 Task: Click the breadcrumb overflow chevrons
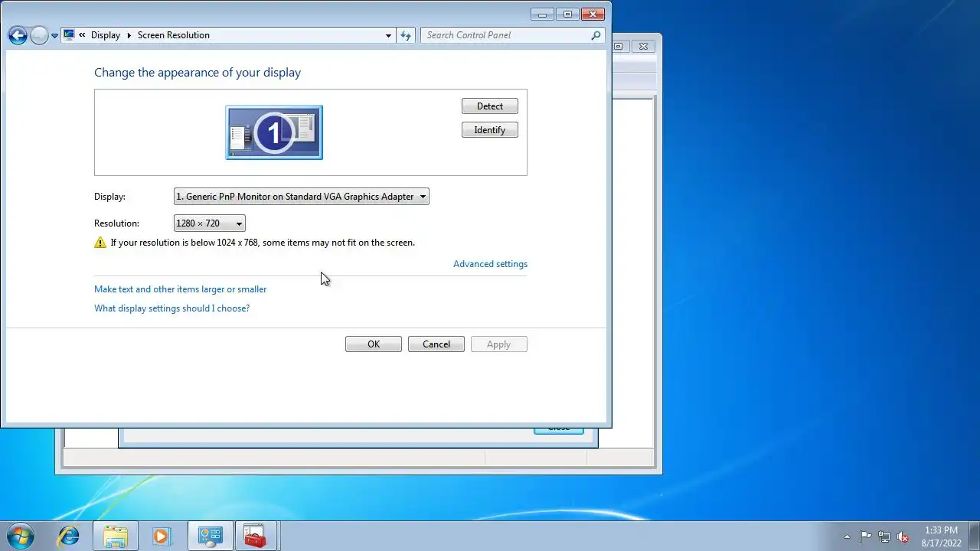(82, 35)
